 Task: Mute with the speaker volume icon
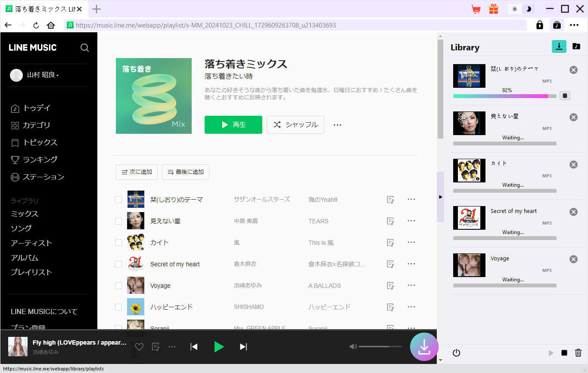click(353, 347)
